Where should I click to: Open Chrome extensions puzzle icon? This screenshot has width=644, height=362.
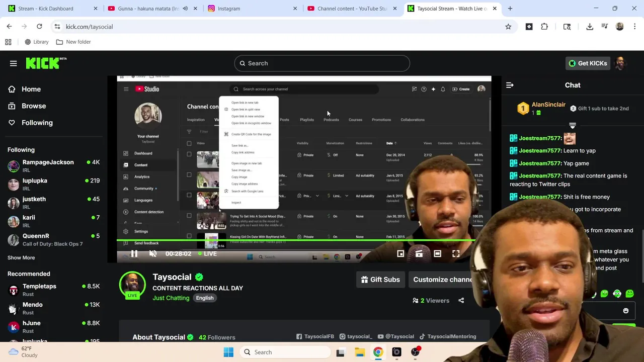point(544,27)
